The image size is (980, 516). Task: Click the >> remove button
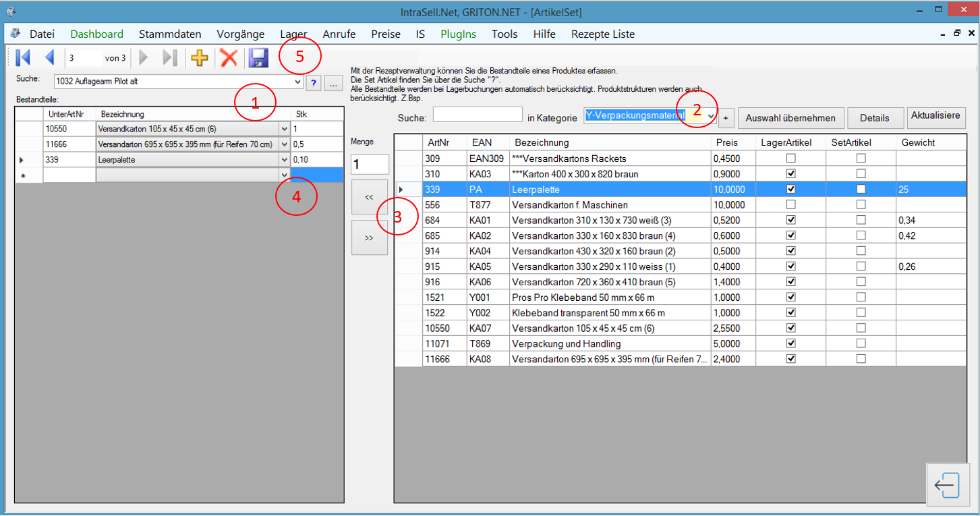tap(369, 237)
